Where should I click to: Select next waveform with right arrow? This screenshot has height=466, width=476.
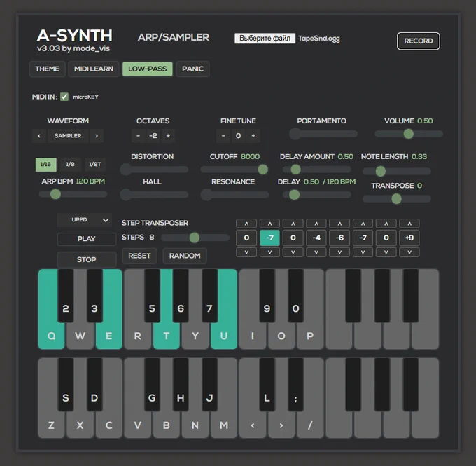(x=97, y=136)
